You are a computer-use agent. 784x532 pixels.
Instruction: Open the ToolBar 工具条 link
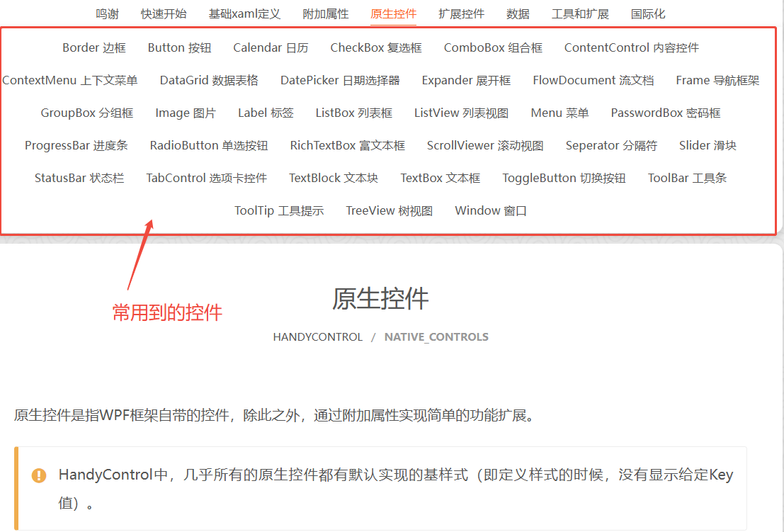pos(687,178)
